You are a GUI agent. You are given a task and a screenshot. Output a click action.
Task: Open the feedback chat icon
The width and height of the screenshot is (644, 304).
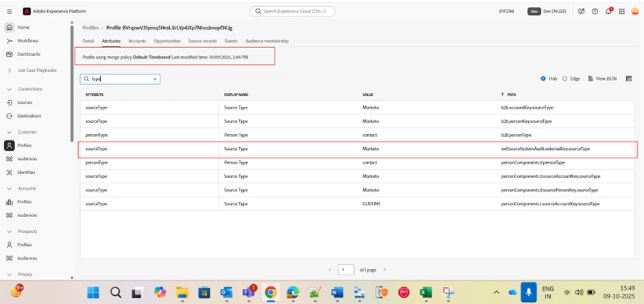pyautogui.click(x=581, y=12)
